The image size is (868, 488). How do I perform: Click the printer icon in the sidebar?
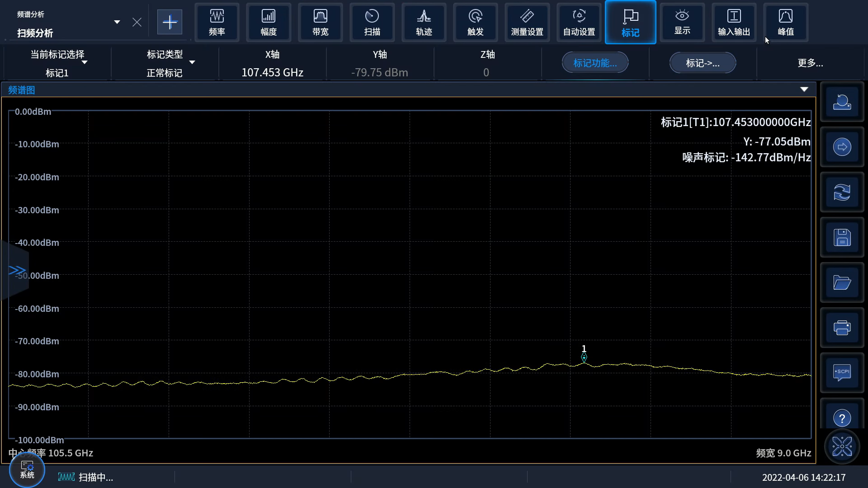(842, 328)
